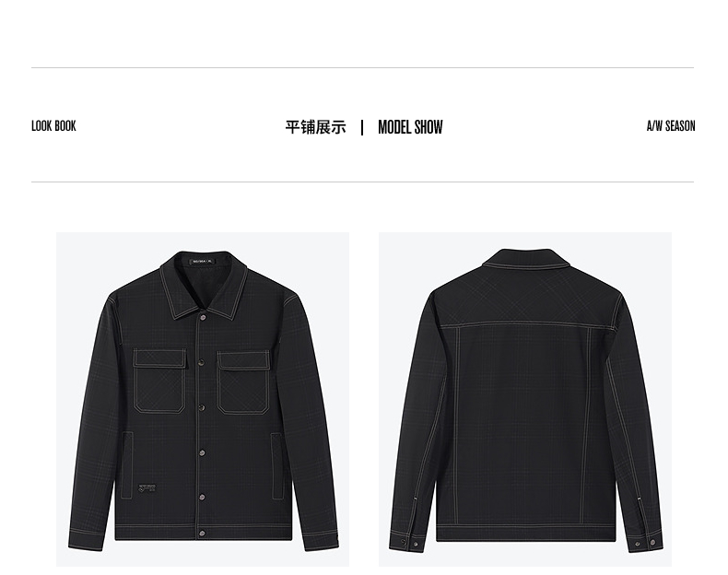
Task: Click the back yoke seam of the jacket
Action: coord(525,325)
